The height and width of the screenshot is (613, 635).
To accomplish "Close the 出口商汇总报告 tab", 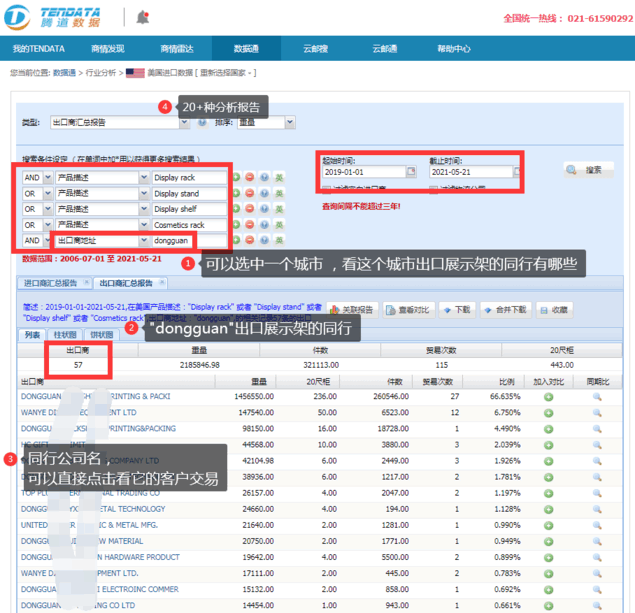I will click(x=162, y=282).
